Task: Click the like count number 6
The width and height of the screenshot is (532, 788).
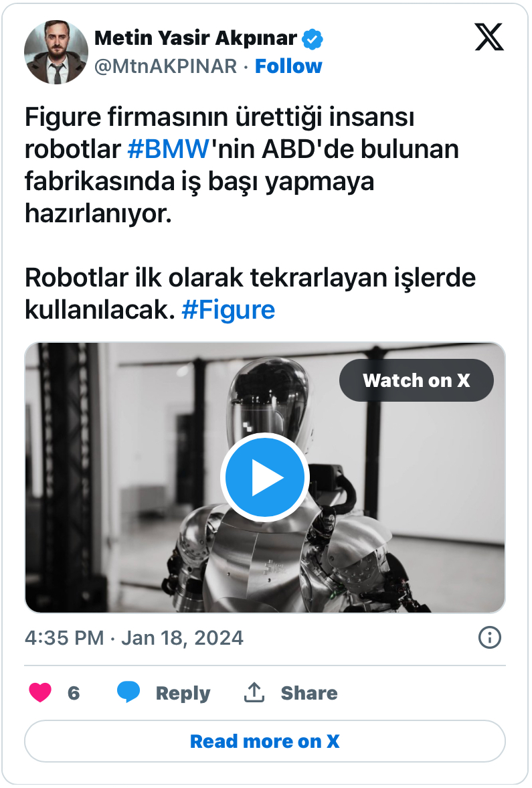Action: [74, 693]
